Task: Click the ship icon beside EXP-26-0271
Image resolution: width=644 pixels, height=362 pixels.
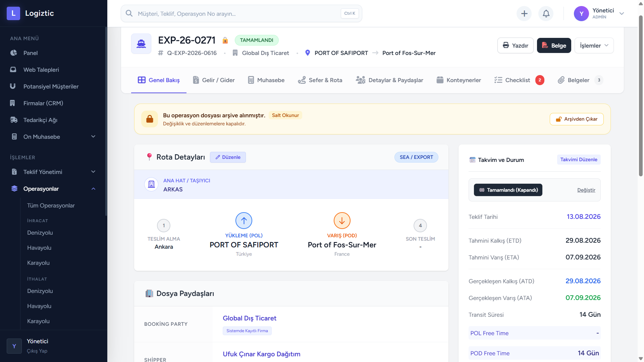Action: click(x=141, y=44)
